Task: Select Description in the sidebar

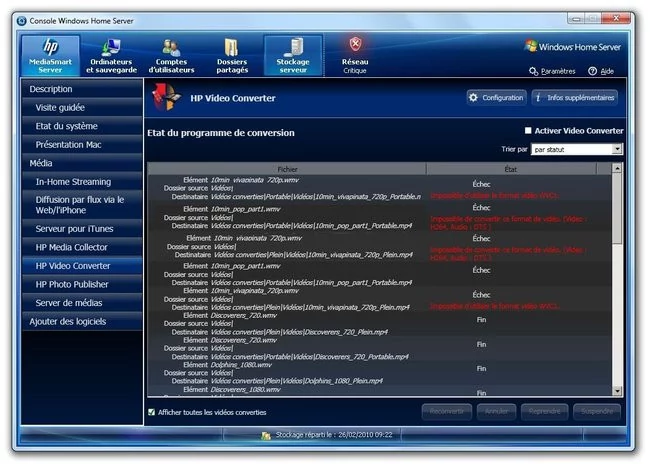Action: [x=82, y=89]
